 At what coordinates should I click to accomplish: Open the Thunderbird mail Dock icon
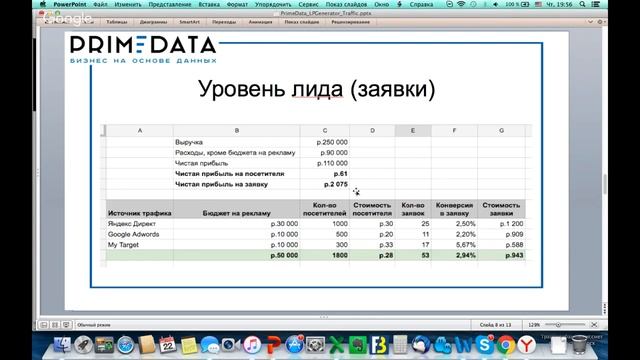(x=421, y=345)
